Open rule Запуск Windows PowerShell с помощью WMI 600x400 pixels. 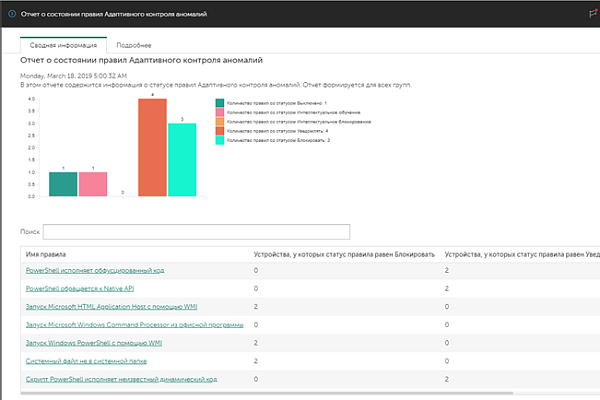click(x=94, y=343)
